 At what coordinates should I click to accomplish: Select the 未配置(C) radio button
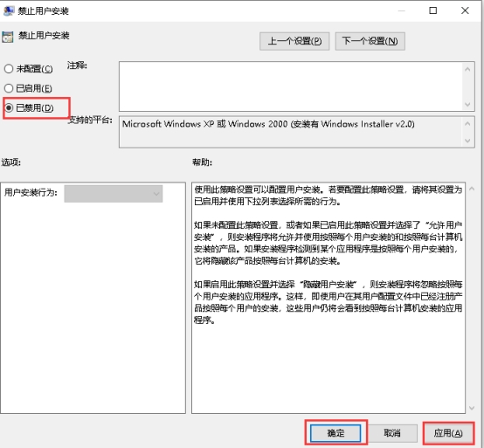click(x=9, y=68)
